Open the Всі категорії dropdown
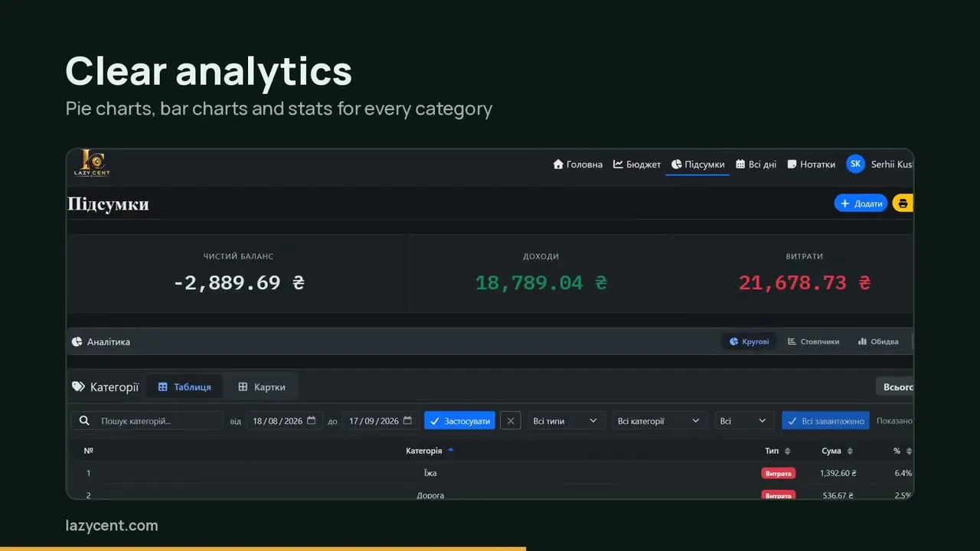This screenshot has height=551, width=980. coord(660,421)
